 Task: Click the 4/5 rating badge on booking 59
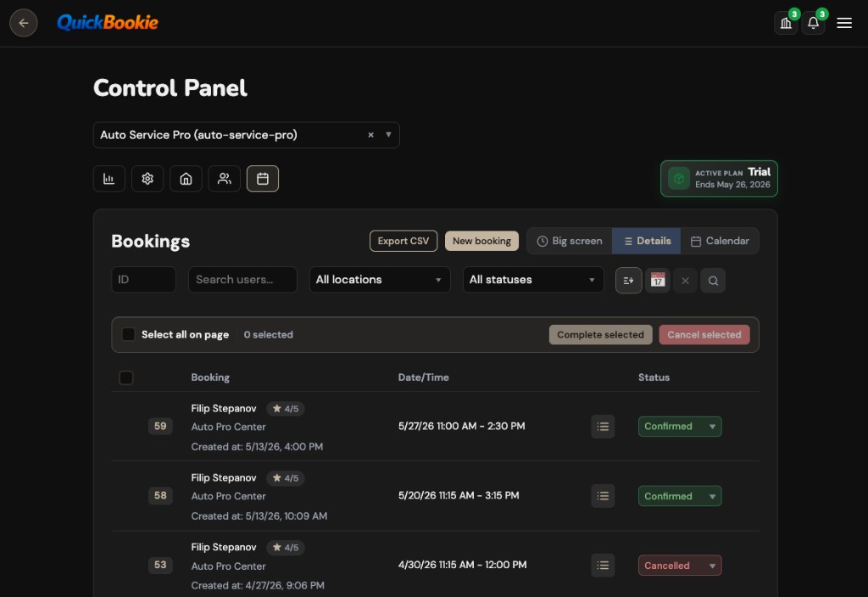pyautogui.click(x=286, y=409)
